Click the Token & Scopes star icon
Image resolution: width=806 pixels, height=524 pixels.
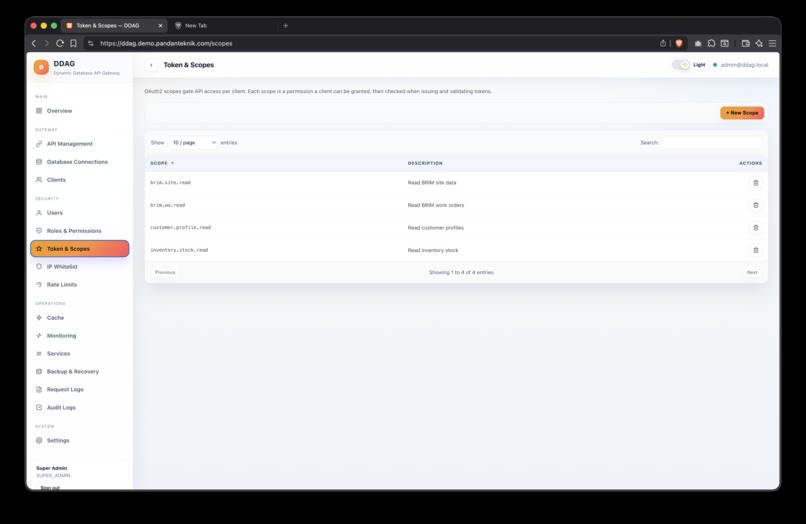39,249
